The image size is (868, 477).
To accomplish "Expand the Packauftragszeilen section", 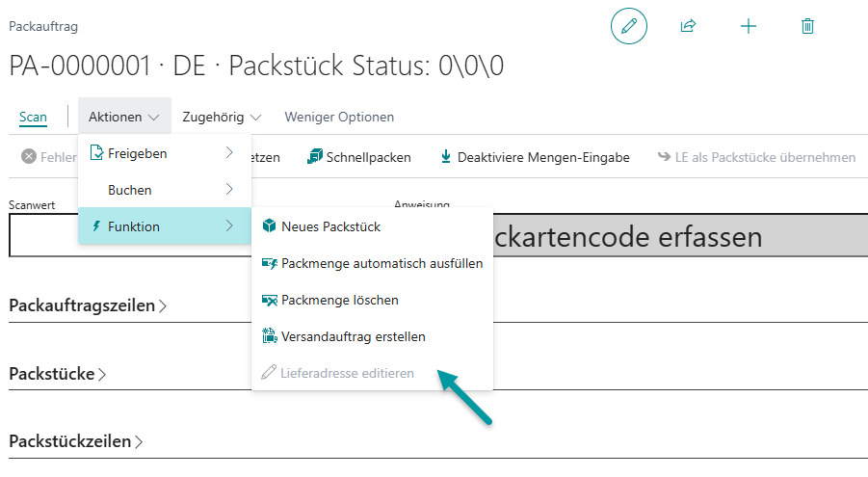I will [88, 305].
